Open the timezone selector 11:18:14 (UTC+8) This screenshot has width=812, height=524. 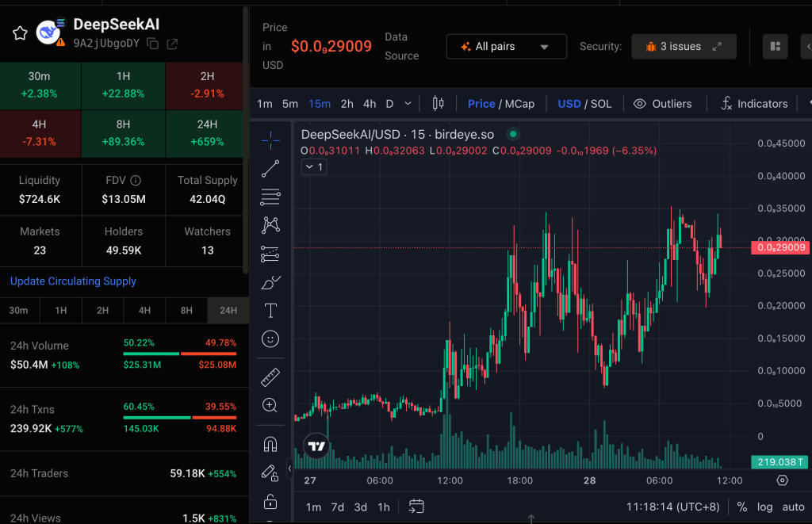[672, 507]
